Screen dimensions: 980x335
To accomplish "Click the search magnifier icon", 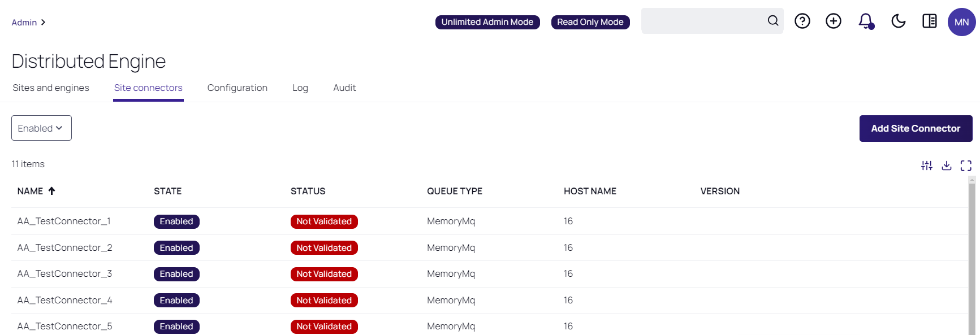I will coord(772,21).
